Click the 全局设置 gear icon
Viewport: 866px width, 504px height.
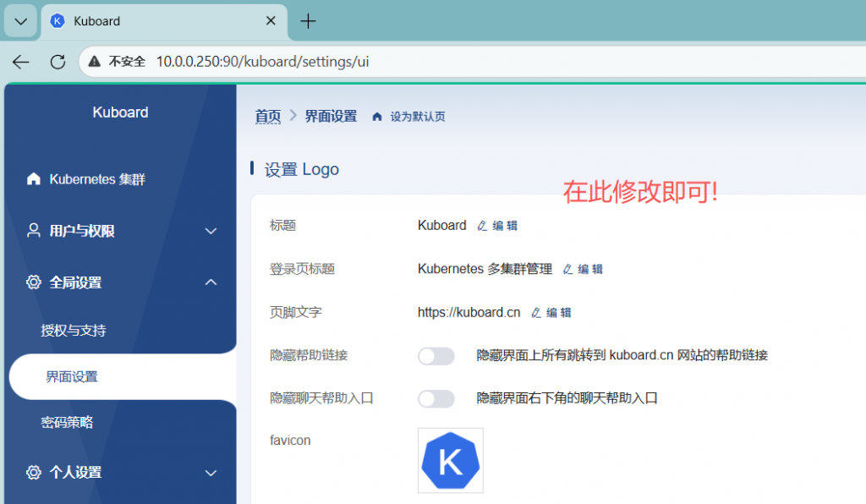pyautogui.click(x=34, y=282)
